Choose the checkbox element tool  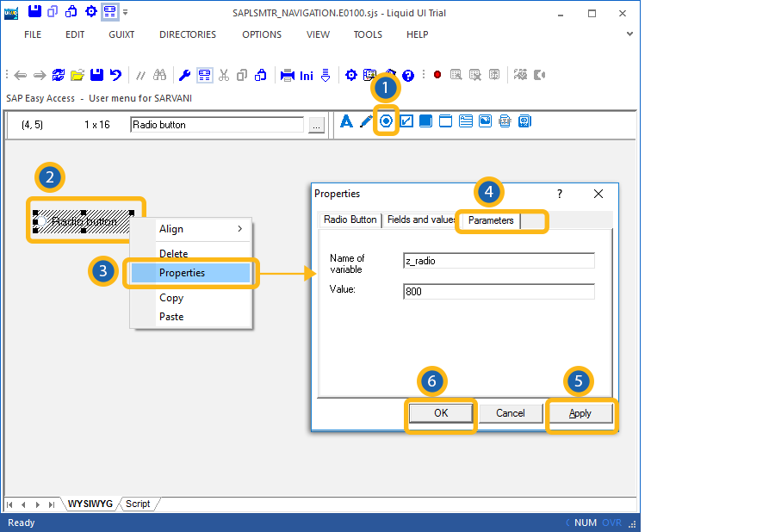[406, 121]
